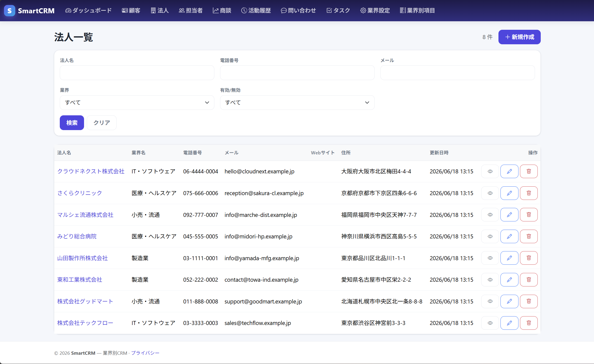Open the タスク menu item

click(x=338, y=11)
